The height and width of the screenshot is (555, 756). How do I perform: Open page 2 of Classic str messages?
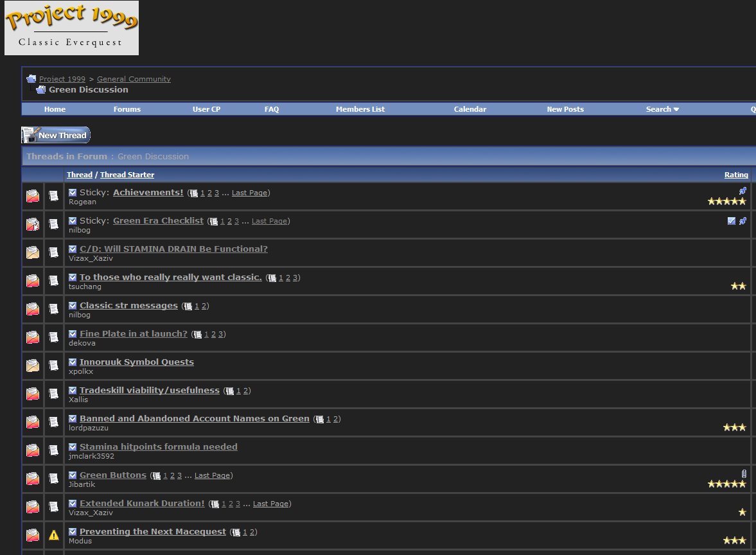[204, 306]
